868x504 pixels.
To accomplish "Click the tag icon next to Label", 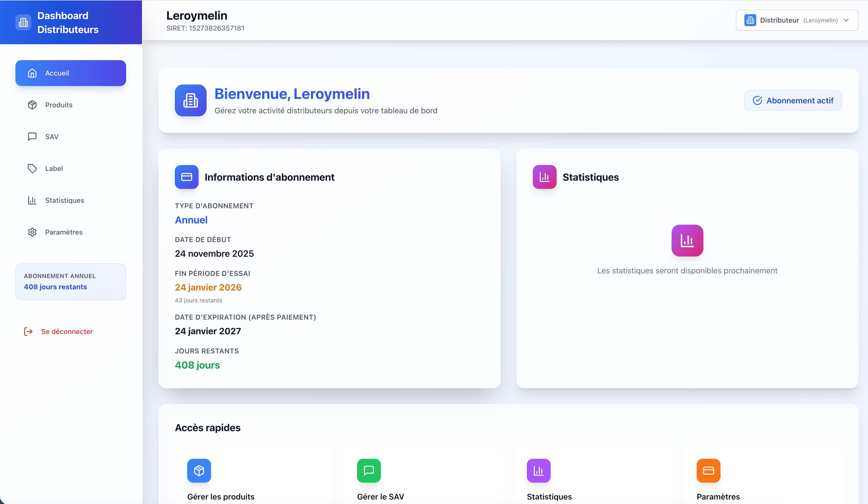I will click(32, 168).
